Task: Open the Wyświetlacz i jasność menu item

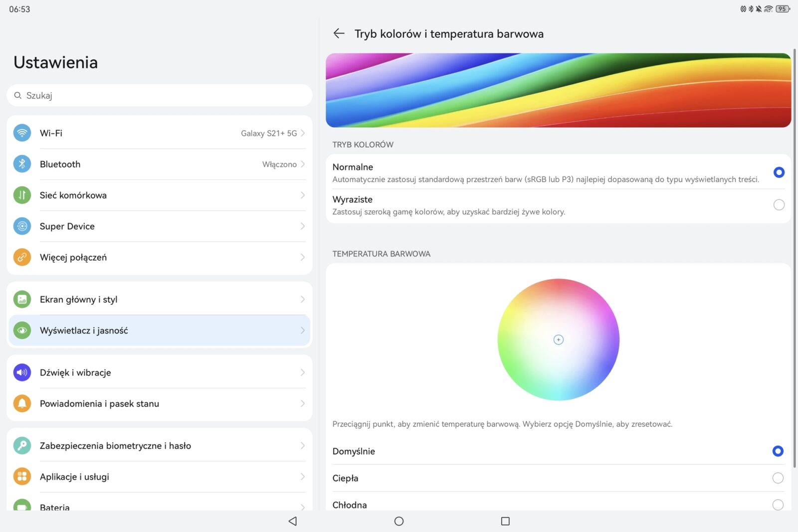Action: pyautogui.click(x=160, y=331)
